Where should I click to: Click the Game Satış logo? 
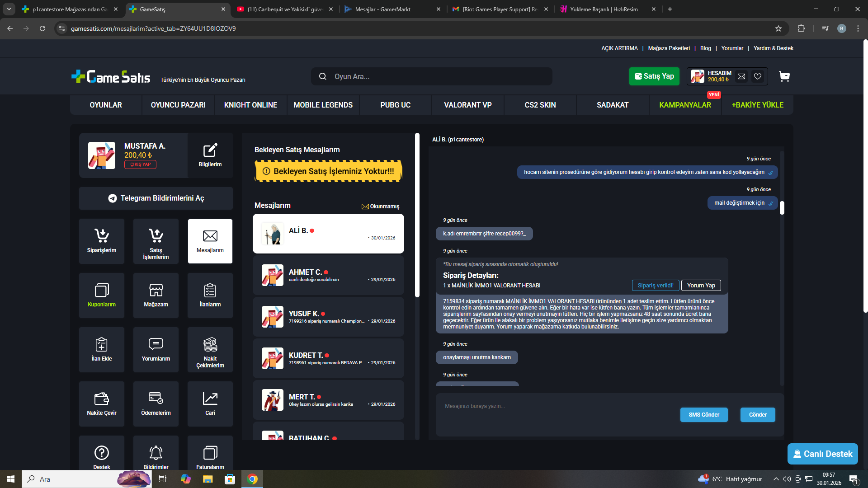(x=111, y=77)
